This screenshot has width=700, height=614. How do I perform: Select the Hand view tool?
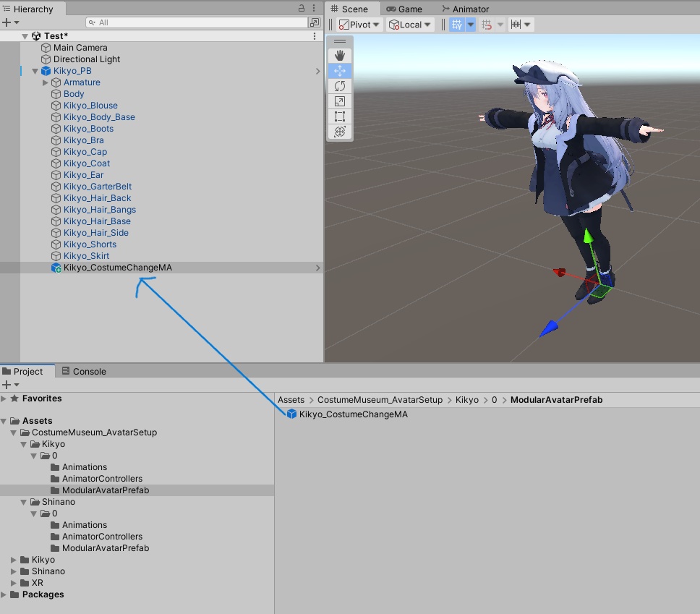pyautogui.click(x=340, y=56)
